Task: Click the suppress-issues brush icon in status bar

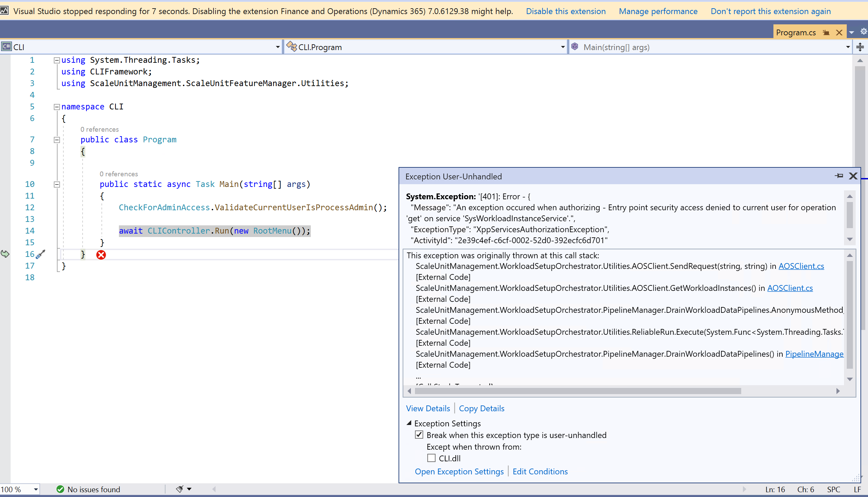Action: pos(180,489)
